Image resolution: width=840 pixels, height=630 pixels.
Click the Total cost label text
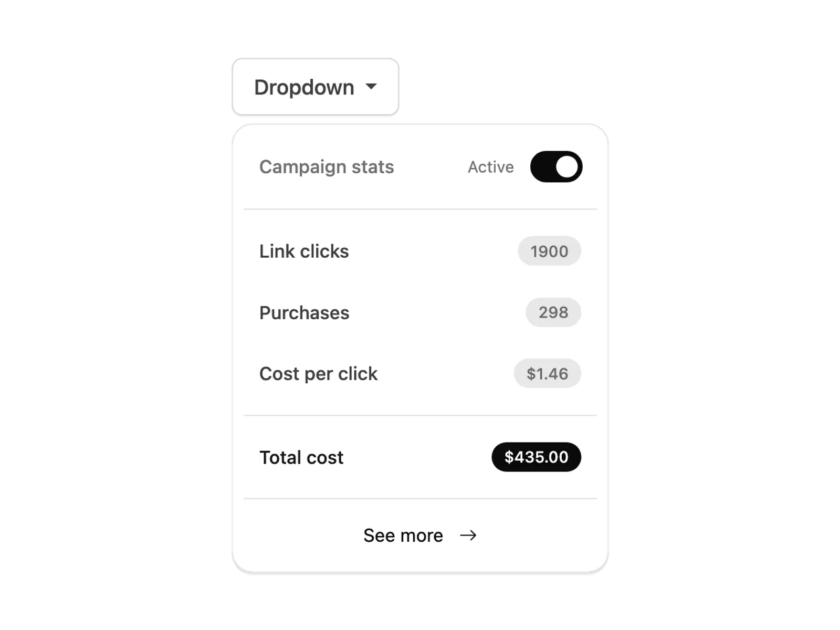click(301, 457)
